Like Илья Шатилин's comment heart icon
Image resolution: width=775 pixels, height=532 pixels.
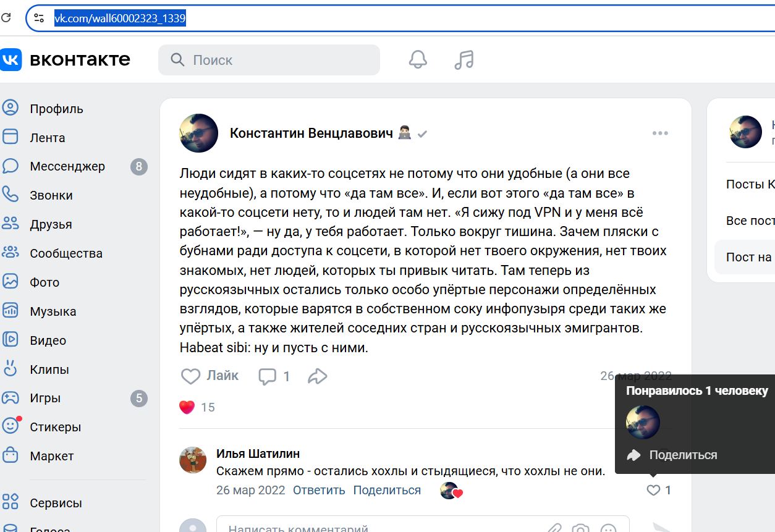pyautogui.click(x=654, y=490)
